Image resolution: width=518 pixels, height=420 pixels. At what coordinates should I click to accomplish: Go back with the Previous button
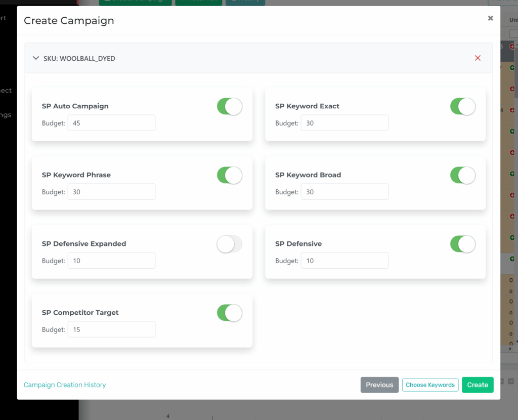coord(379,385)
